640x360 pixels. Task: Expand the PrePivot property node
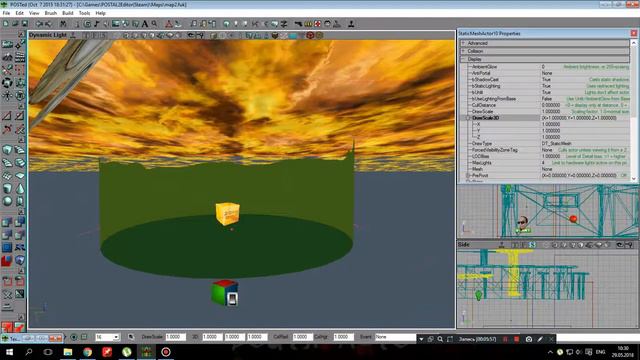(468, 176)
